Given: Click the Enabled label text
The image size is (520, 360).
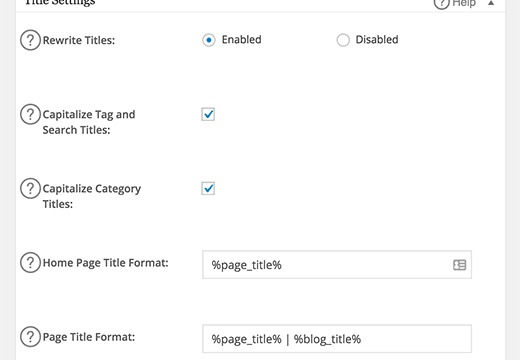Looking at the screenshot, I should coord(242,40).
